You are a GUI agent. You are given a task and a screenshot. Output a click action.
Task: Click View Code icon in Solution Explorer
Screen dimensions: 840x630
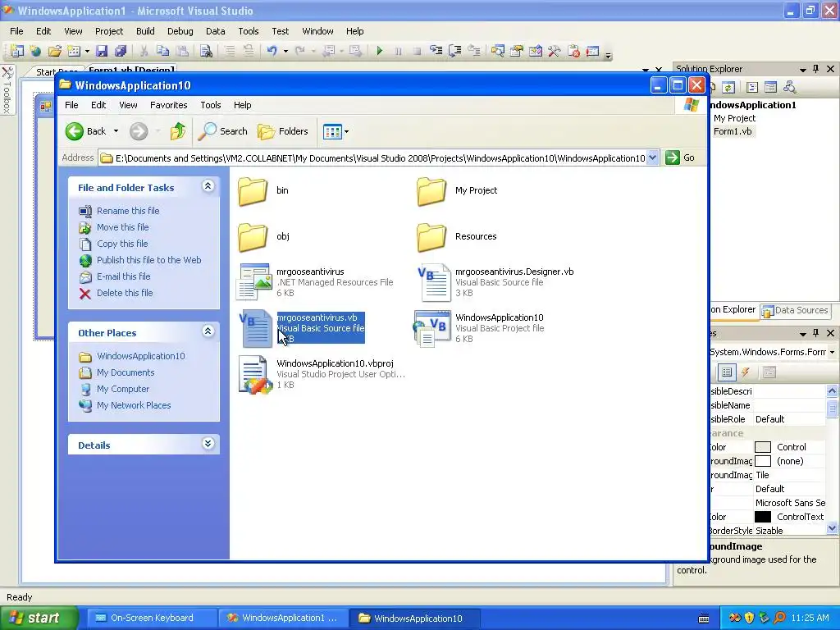pos(752,87)
